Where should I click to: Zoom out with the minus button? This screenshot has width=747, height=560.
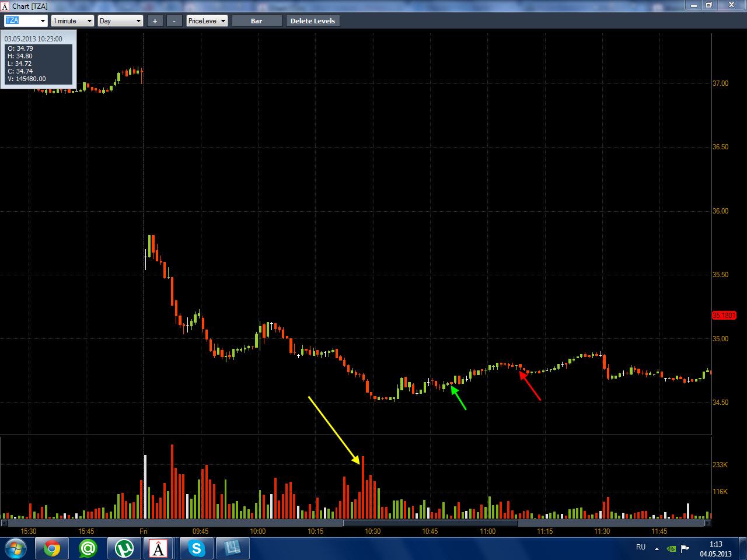tap(174, 21)
